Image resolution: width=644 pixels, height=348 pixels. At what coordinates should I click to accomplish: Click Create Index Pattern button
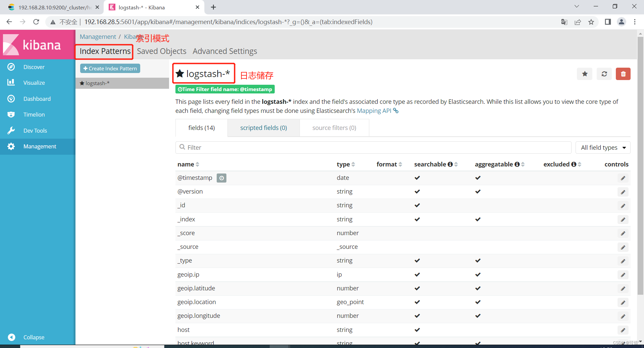point(110,68)
